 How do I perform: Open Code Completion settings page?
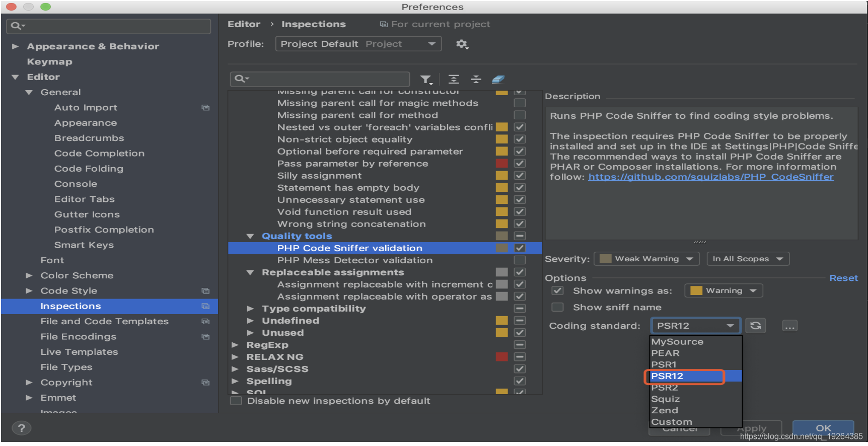99,154
